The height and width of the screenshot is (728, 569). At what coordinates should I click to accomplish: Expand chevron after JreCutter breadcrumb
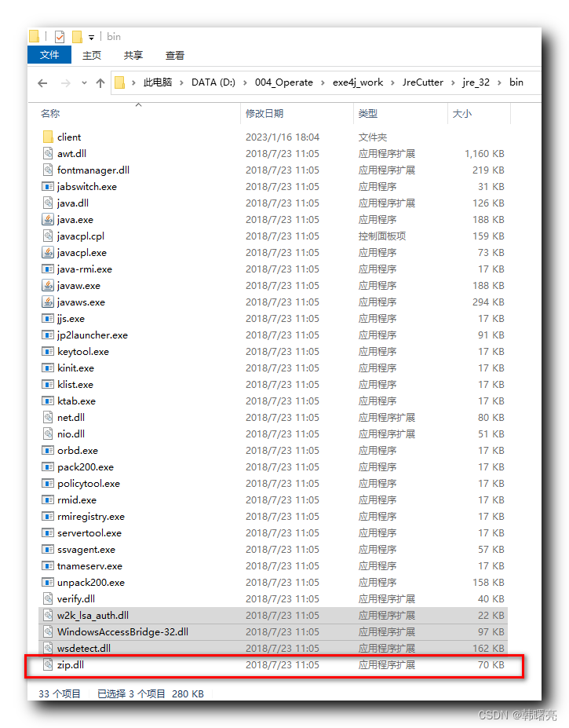coord(453,82)
